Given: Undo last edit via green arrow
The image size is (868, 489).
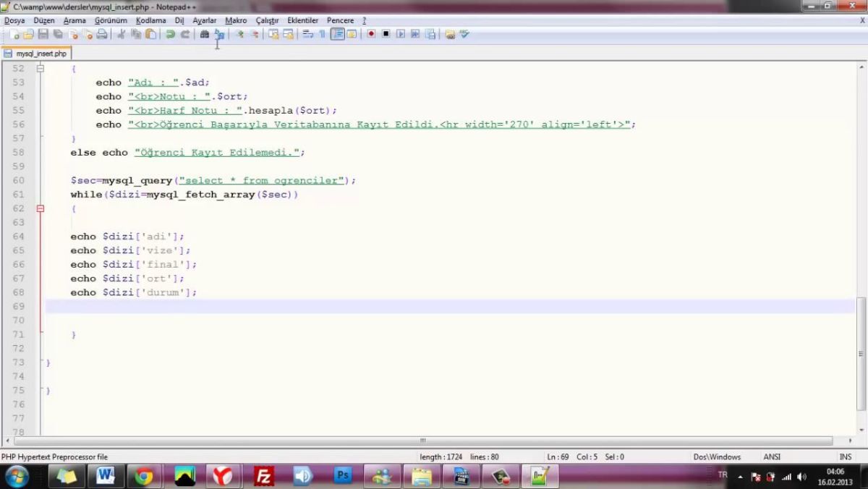Looking at the screenshot, I should pyautogui.click(x=170, y=34).
